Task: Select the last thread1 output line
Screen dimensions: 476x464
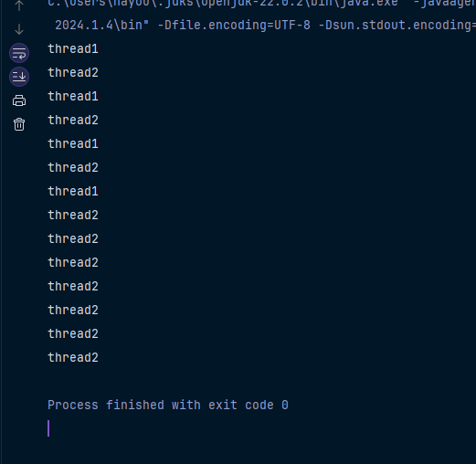Action: click(73, 192)
